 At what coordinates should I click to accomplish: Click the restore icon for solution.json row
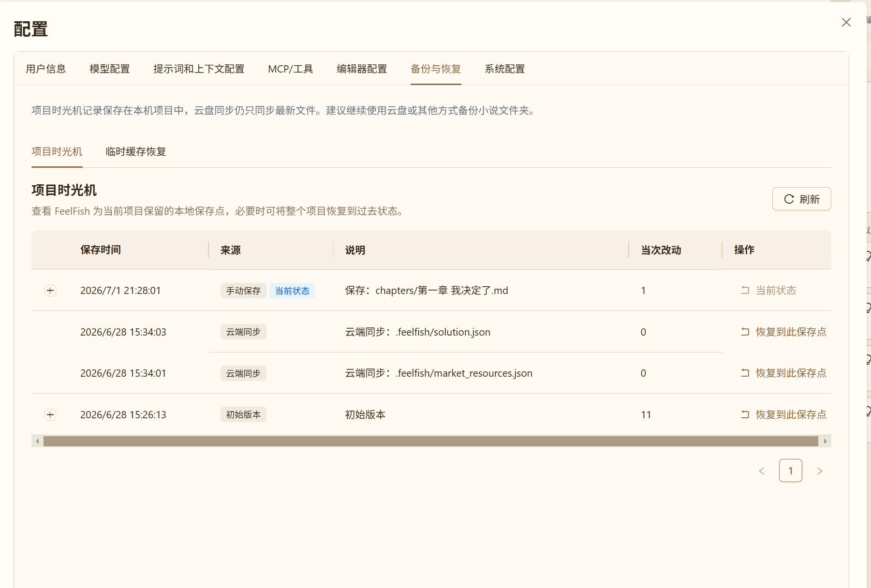click(745, 332)
